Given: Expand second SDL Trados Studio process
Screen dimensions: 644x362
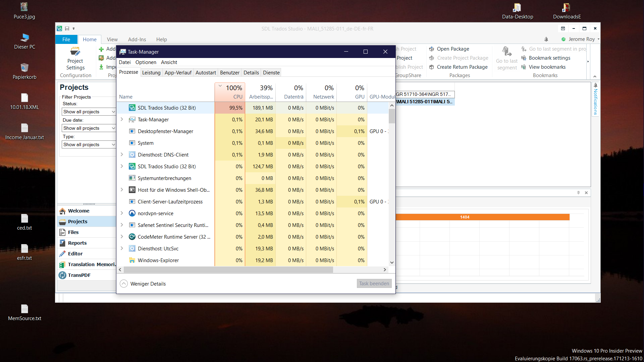Looking at the screenshot, I should pyautogui.click(x=122, y=166).
